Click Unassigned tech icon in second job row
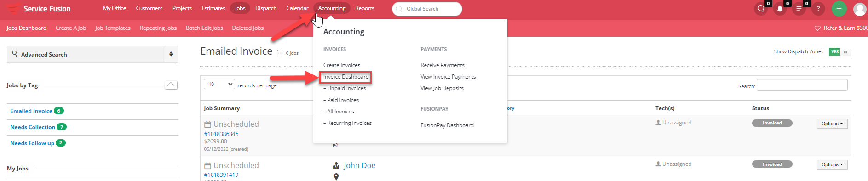Image resolution: width=868 pixels, height=181 pixels. click(658, 164)
